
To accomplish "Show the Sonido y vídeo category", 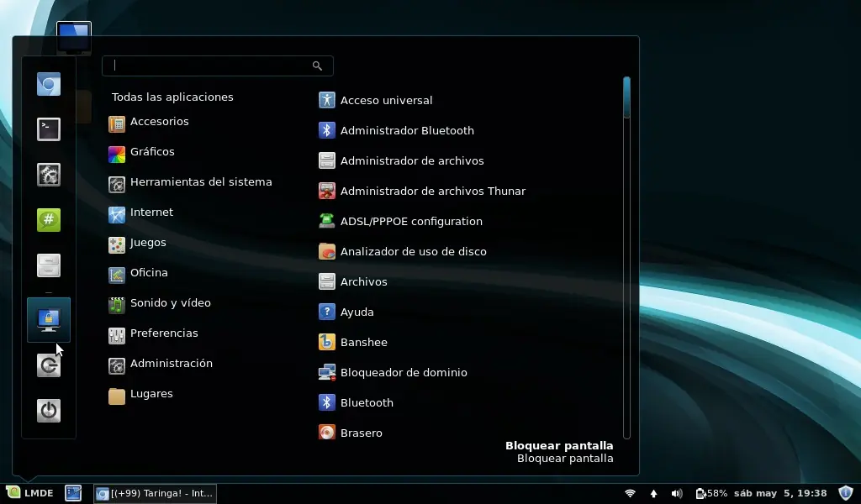I will (x=170, y=303).
